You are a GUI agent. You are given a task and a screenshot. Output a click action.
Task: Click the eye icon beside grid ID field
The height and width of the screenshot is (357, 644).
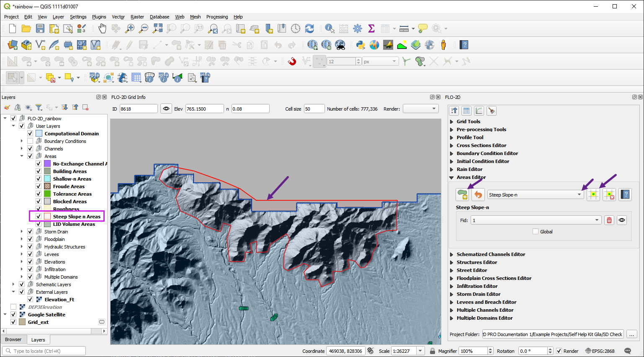(x=166, y=109)
